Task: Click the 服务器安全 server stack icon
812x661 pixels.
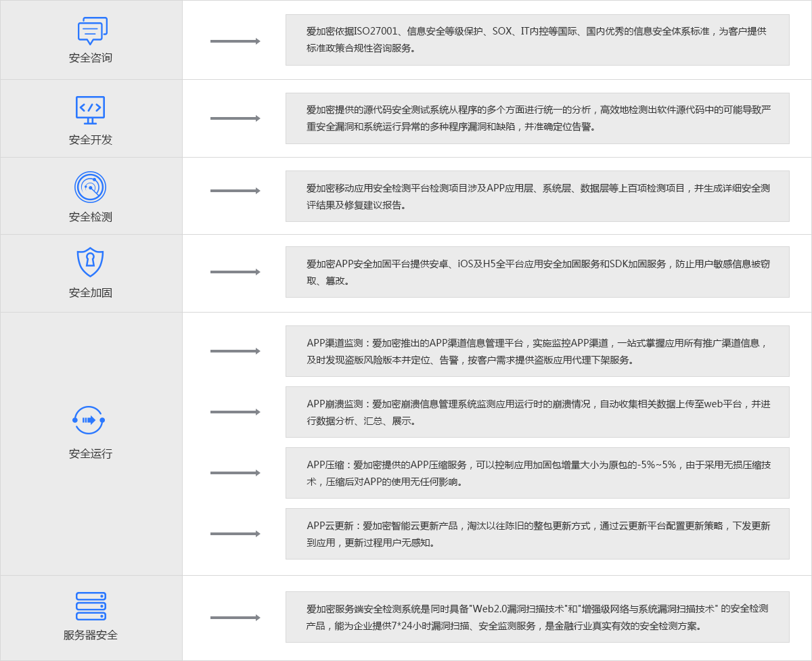Action: point(91,606)
